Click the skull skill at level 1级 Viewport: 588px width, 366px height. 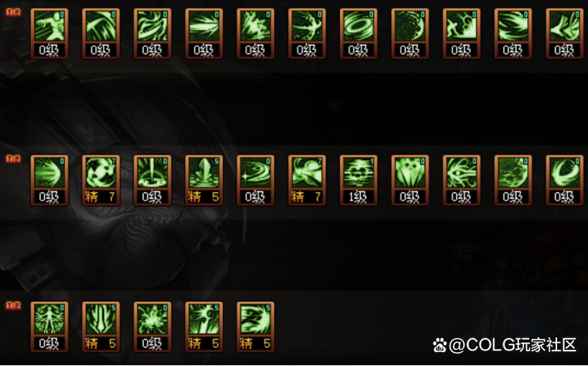(358, 180)
